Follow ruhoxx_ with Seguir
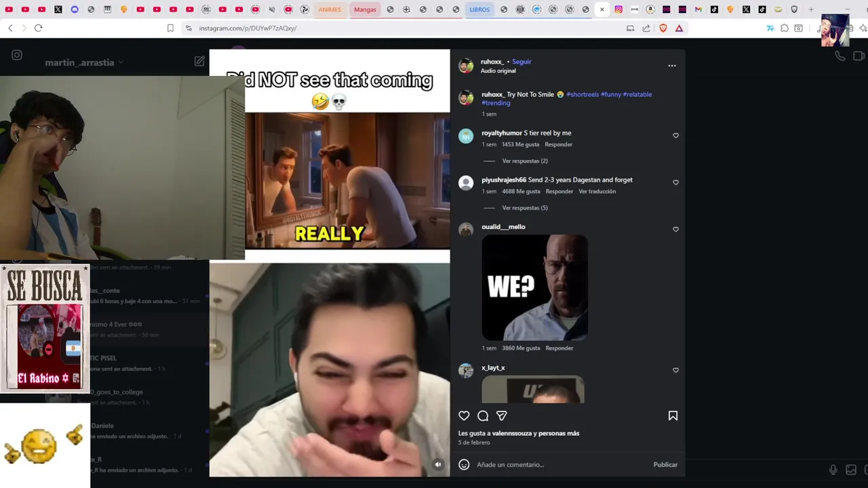The image size is (868, 488). tap(521, 62)
